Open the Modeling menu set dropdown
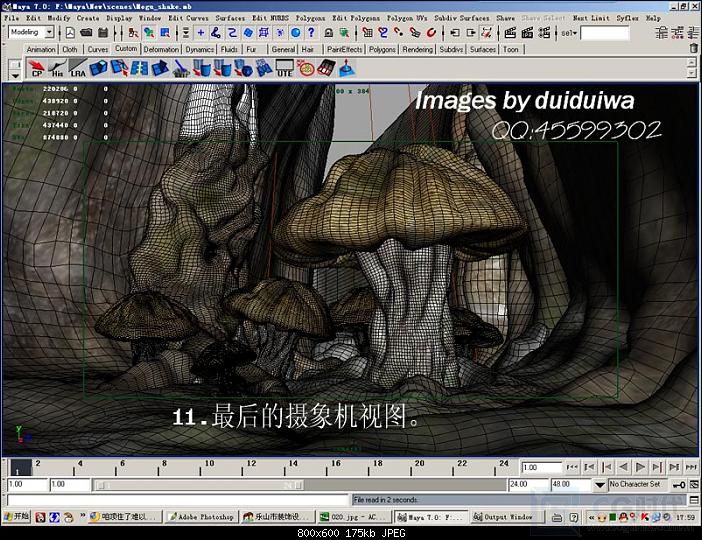 [49, 32]
